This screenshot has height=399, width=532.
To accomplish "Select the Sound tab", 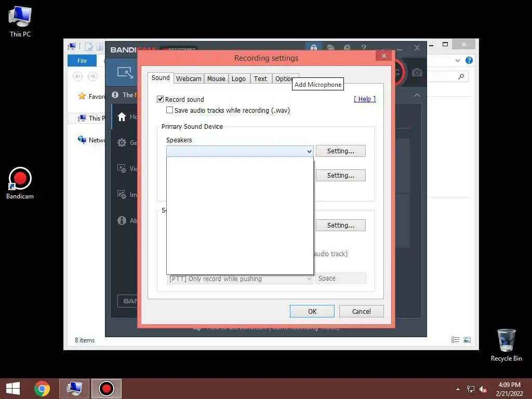I will tap(161, 78).
